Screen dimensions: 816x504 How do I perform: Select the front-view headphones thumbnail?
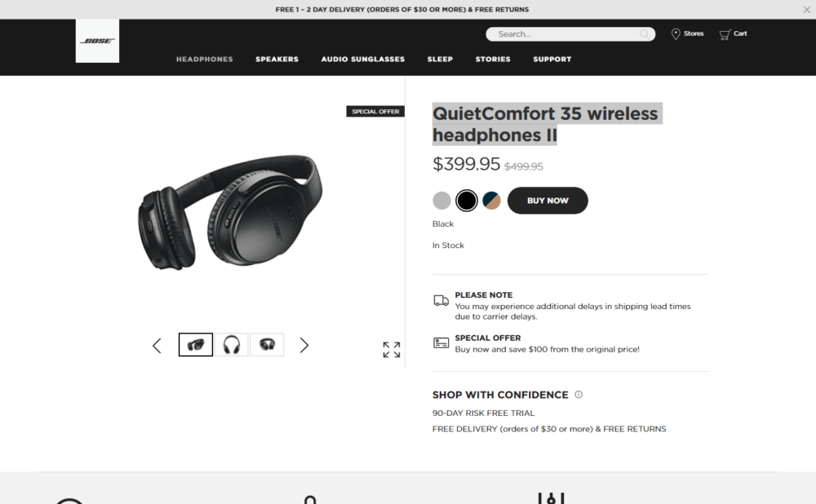click(x=232, y=345)
